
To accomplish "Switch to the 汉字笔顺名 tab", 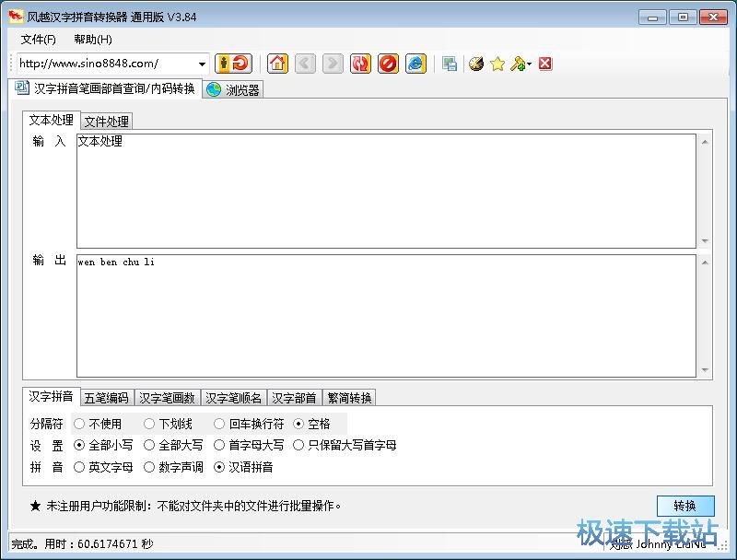I will (234, 398).
